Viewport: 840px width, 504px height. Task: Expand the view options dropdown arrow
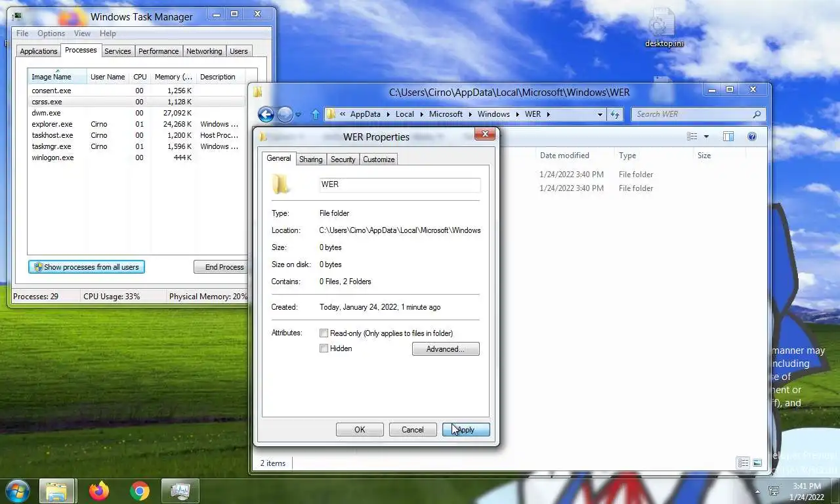tap(706, 136)
